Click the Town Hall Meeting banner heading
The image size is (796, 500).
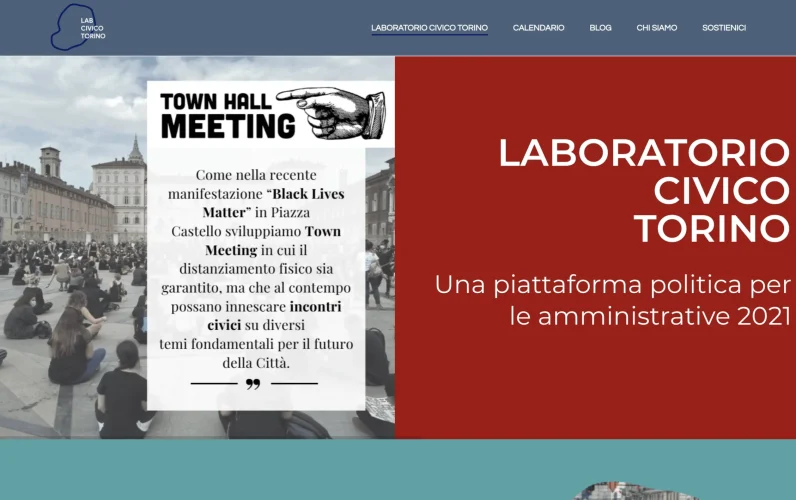(x=227, y=115)
